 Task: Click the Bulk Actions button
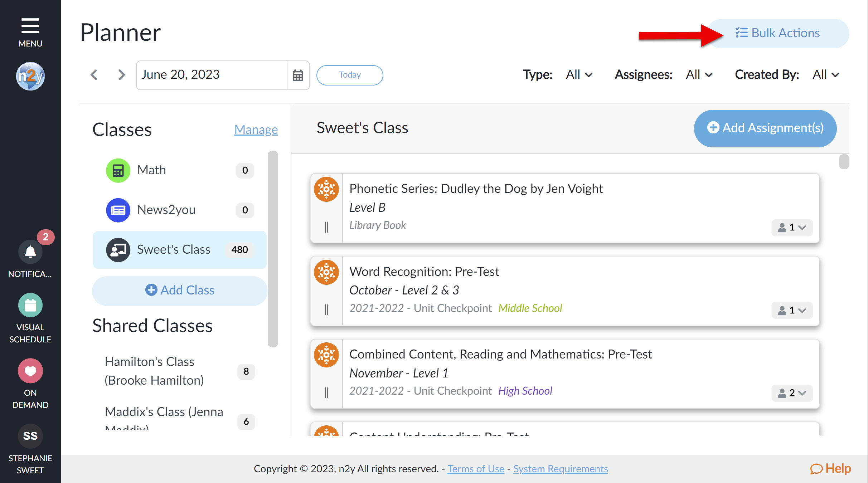(x=778, y=33)
